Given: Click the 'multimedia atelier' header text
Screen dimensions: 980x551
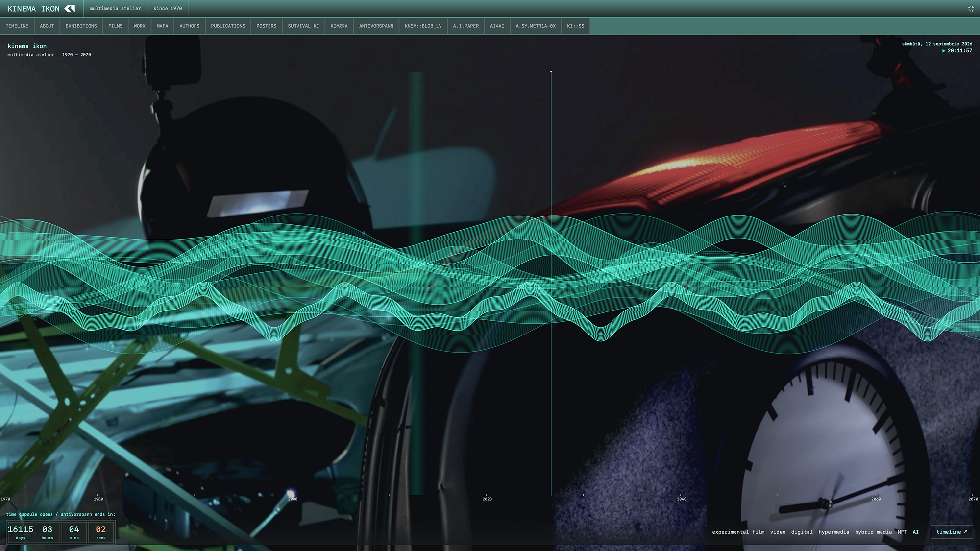Looking at the screenshot, I should tap(115, 9).
